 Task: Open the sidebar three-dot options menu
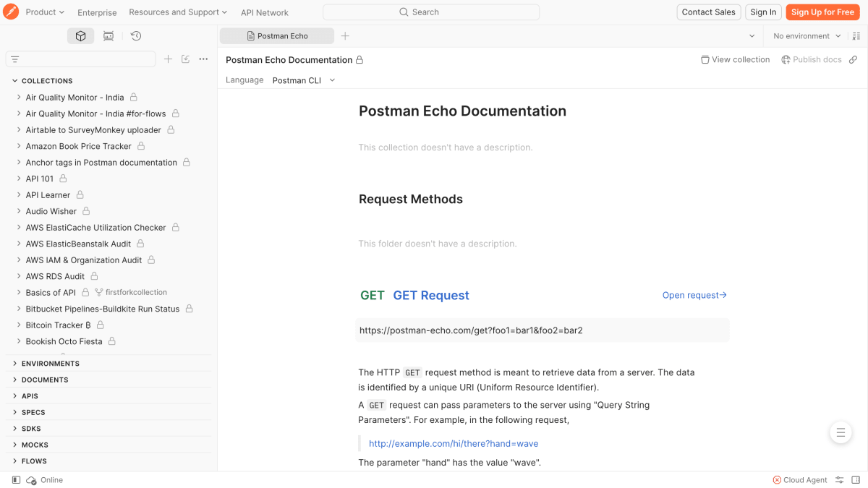(x=203, y=59)
